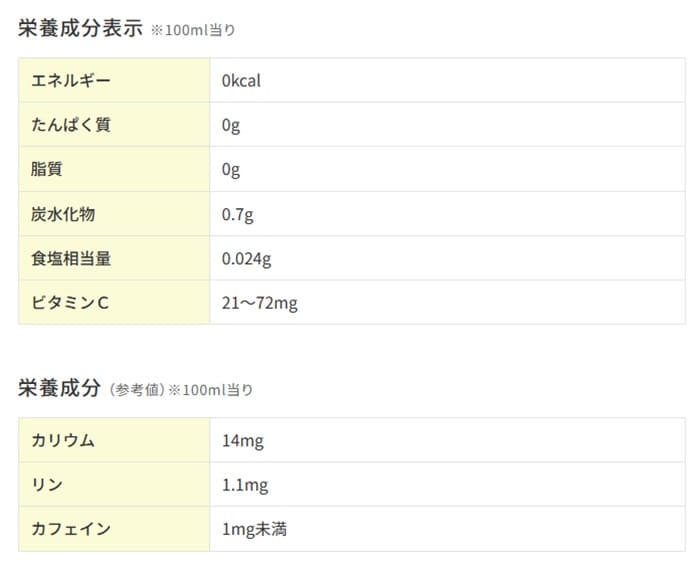Click the 0.024g salt value

click(246, 258)
